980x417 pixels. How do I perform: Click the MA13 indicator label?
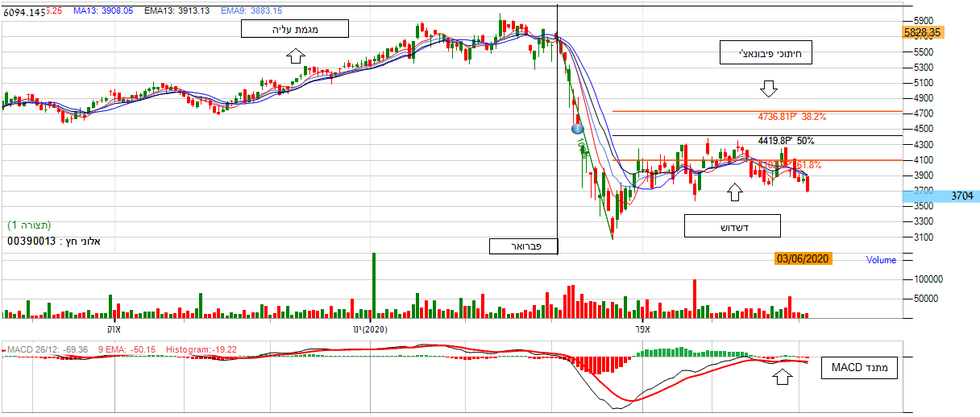click(103, 11)
